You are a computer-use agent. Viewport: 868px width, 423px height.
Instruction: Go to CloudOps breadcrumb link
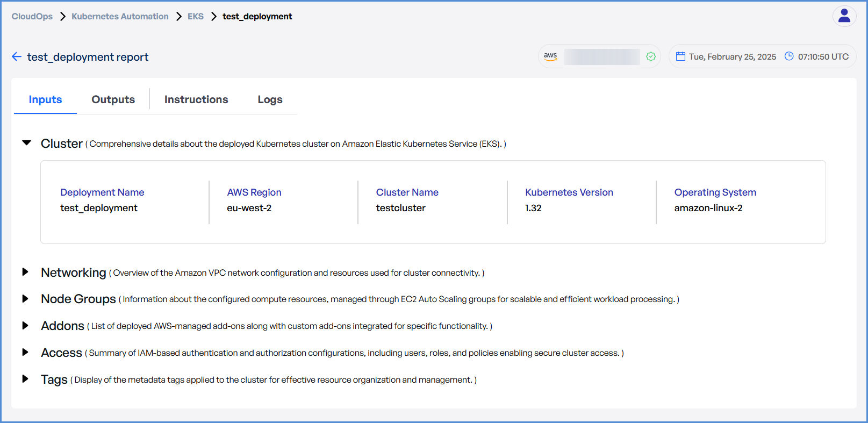tap(32, 17)
